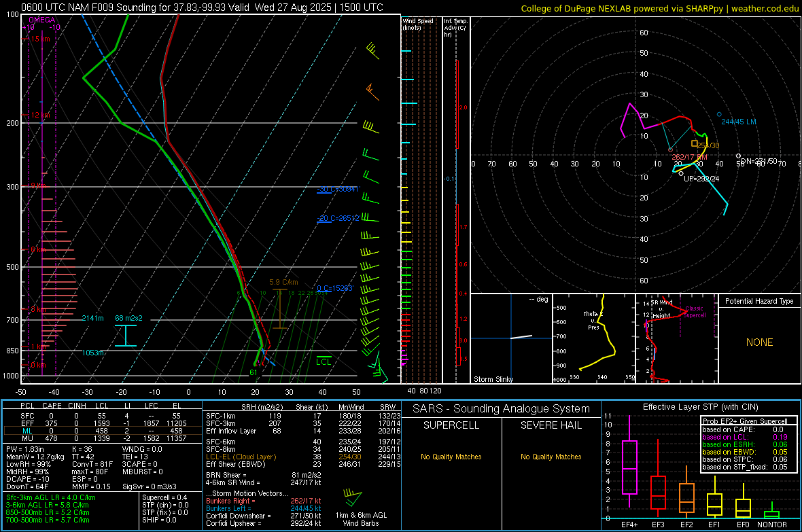
Task: Click the Storm Slinky label
Action: pyautogui.click(x=493, y=379)
